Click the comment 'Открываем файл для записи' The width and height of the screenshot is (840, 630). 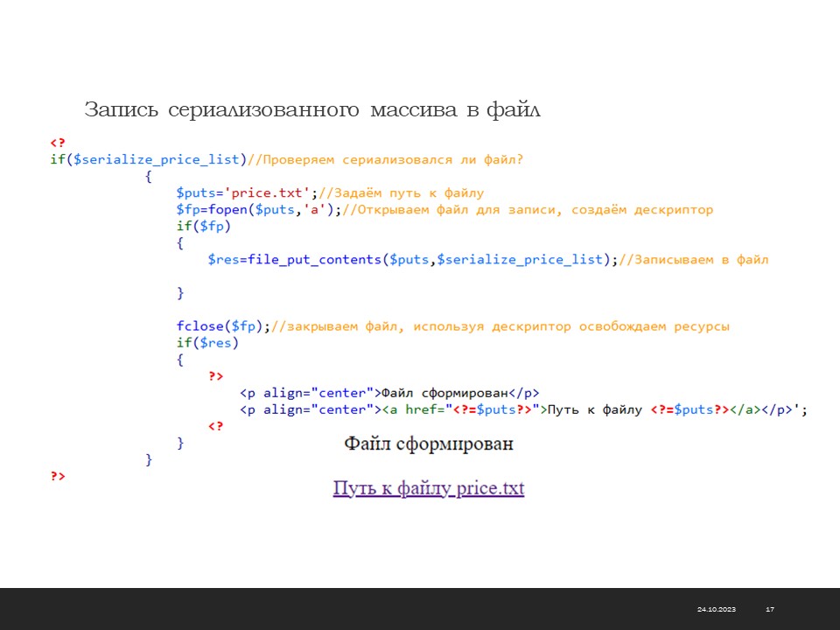click(455, 210)
